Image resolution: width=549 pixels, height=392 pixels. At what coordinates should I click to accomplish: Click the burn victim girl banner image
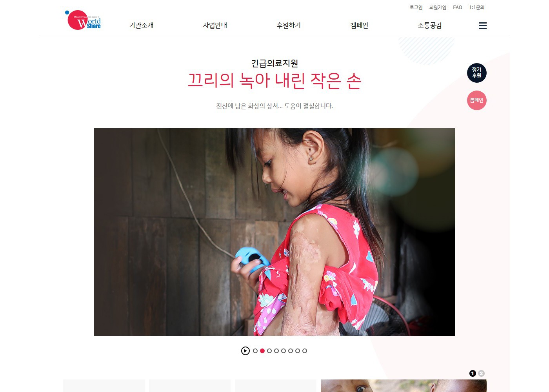[274, 232]
